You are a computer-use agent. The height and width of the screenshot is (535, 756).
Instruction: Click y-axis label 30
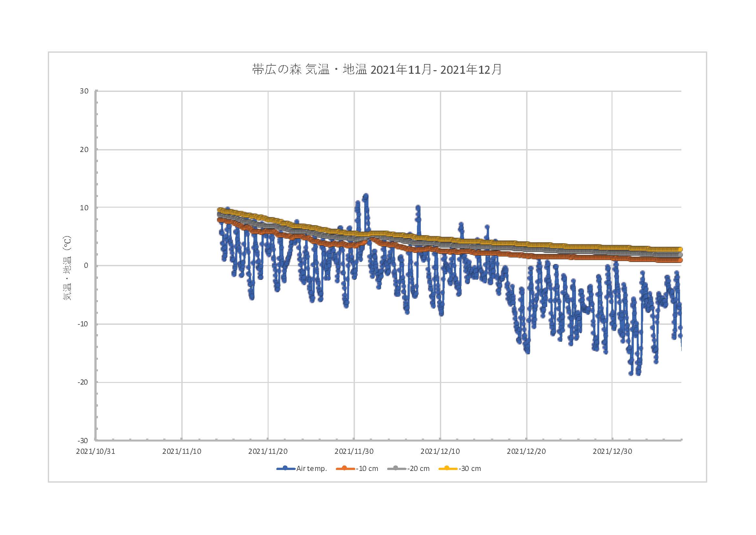coord(84,91)
